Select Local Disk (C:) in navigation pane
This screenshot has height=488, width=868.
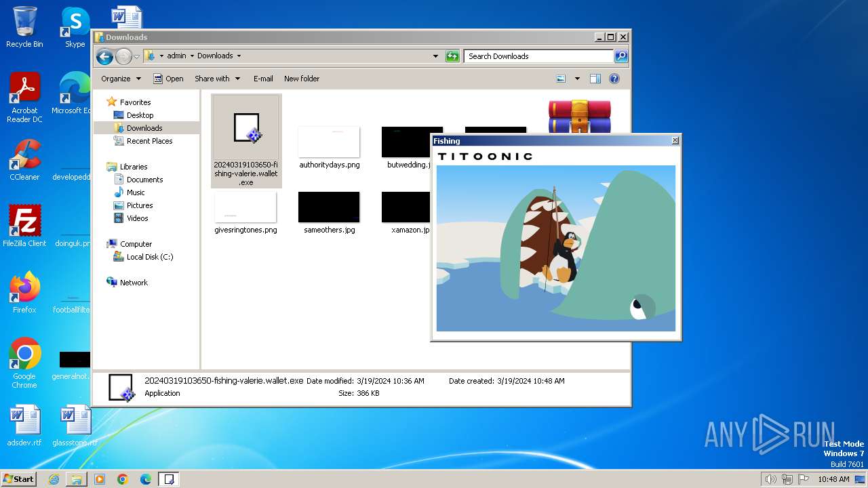click(149, 257)
